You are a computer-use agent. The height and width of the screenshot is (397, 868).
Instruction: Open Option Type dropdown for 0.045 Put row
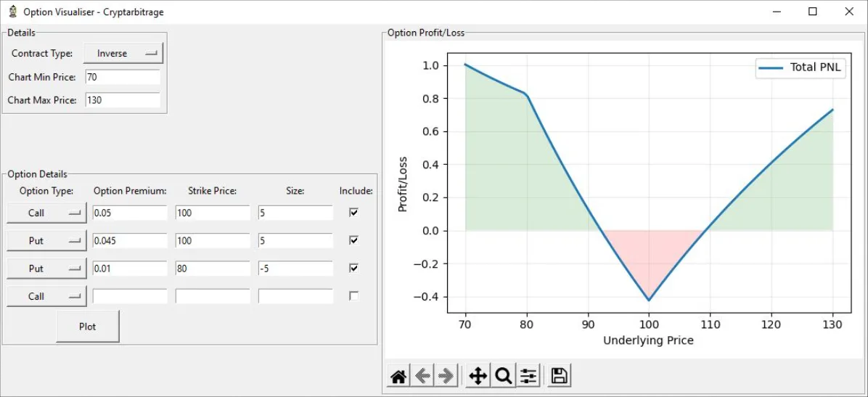pyautogui.click(x=46, y=240)
